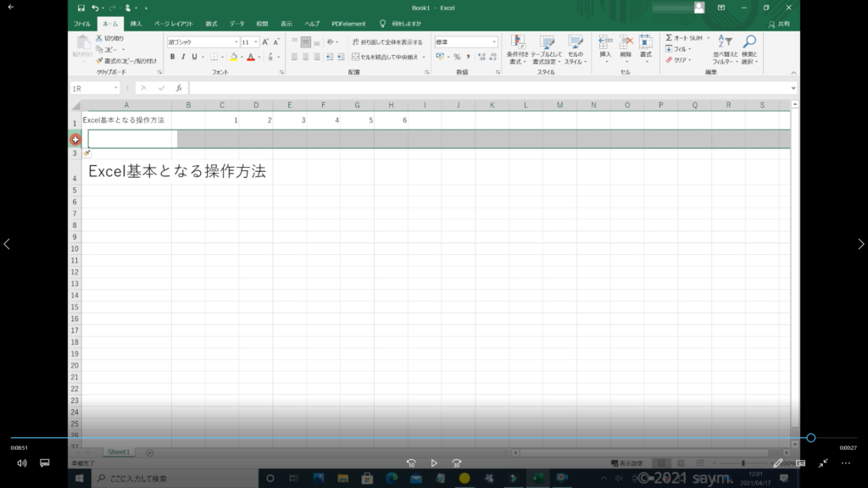The width and height of the screenshot is (868, 488).
Task: Toggle Bold formatting
Action: coord(172,57)
